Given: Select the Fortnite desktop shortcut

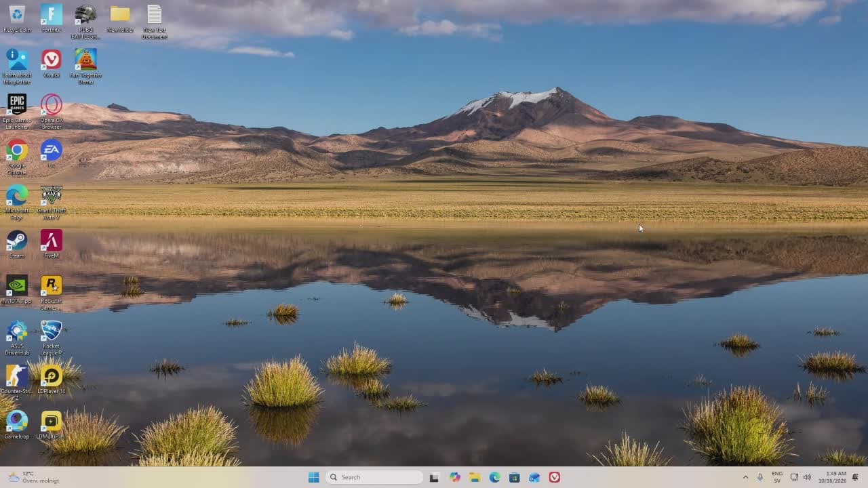Looking at the screenshot, I should tap(52, 18).
